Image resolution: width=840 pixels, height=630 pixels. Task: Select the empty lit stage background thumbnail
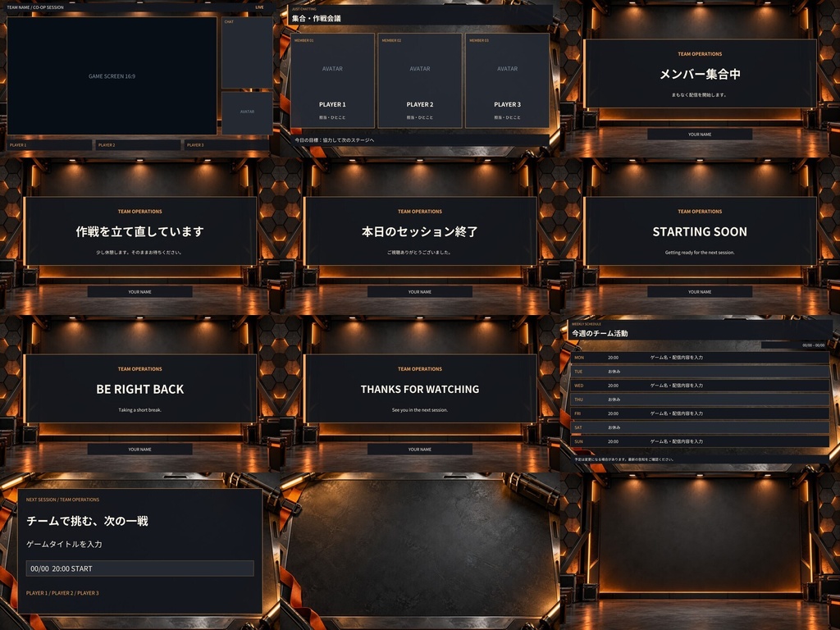[x=700, y=551]
